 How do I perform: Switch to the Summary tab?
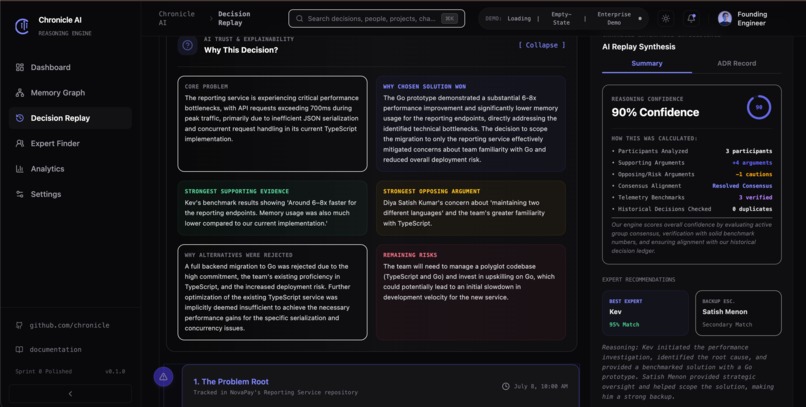click(x=647, y=64)
